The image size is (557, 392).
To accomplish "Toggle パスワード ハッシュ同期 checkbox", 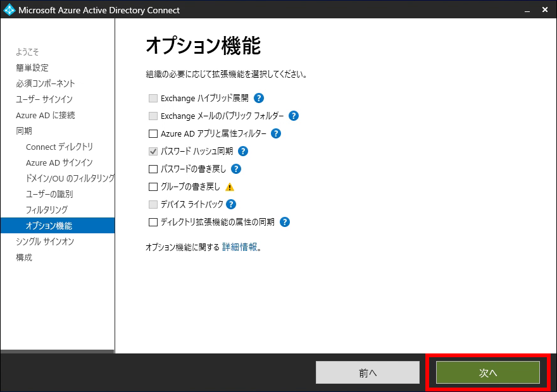I will coord(153,152).
